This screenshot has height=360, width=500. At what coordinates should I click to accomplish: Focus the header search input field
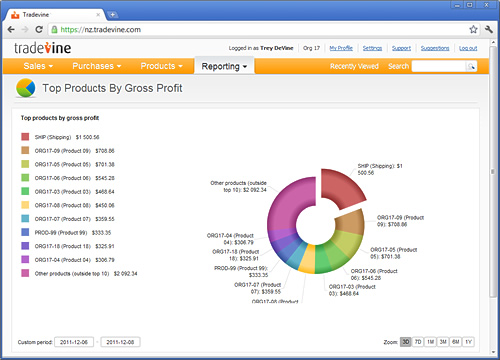[439, 66]
